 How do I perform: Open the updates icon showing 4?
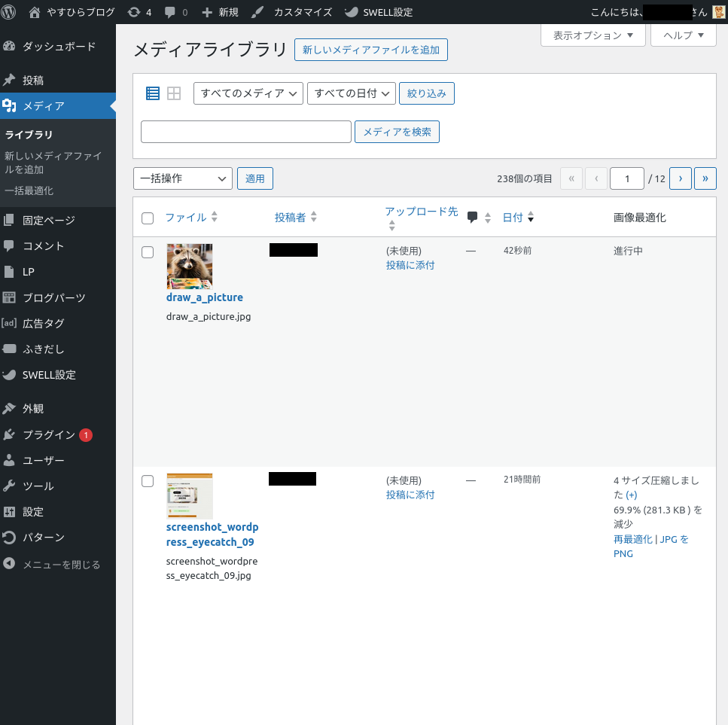point(134,13)
